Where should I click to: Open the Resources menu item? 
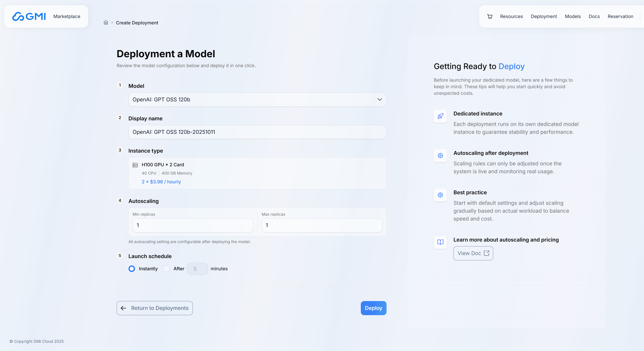(511, 17)
